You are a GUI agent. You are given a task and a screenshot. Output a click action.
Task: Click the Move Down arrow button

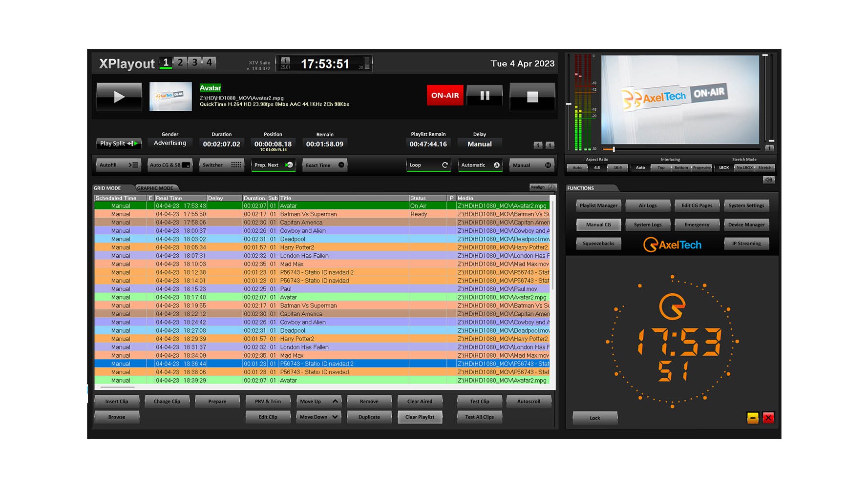click(319, 417)
